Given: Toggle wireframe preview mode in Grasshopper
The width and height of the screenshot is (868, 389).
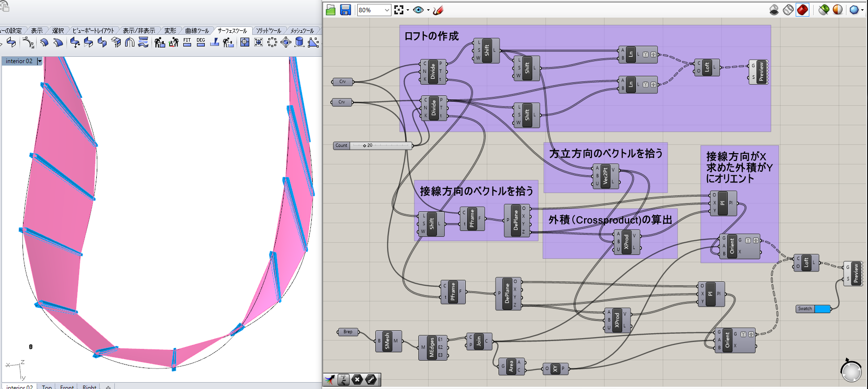Looking at the screenshot, I should tap(788, 10).
